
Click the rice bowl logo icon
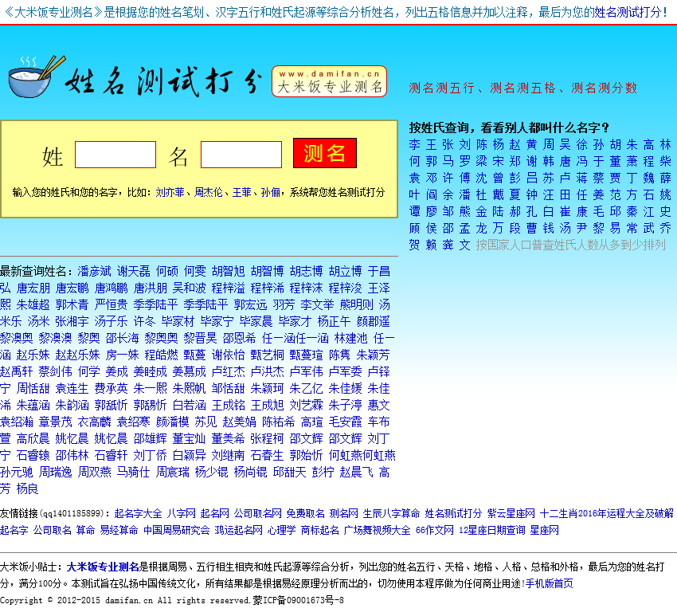tap(37, 76)
